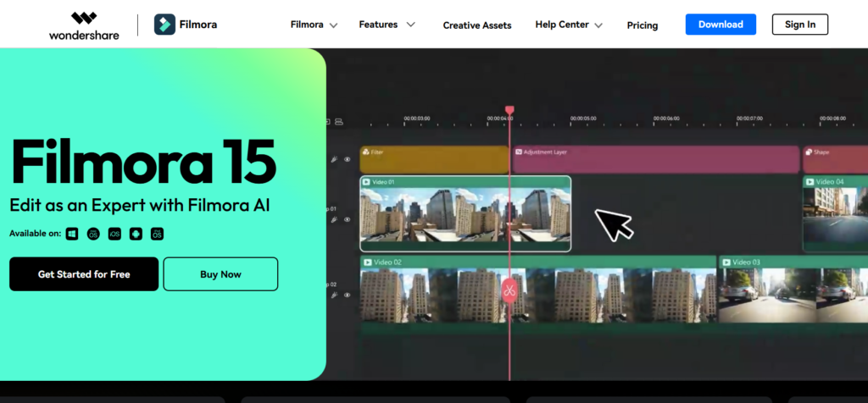Click the red playhead marker on ruler
This screenshot has width=868, height=403.
(509, 111)
